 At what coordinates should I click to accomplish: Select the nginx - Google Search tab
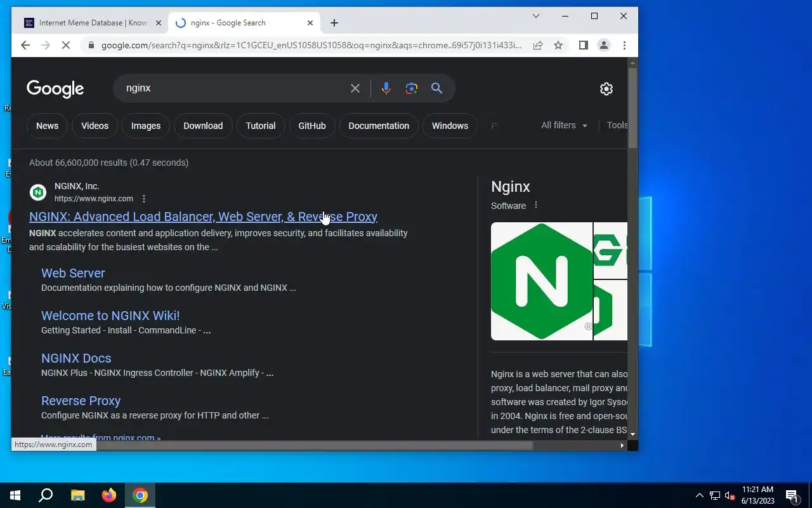click(244, 23)
